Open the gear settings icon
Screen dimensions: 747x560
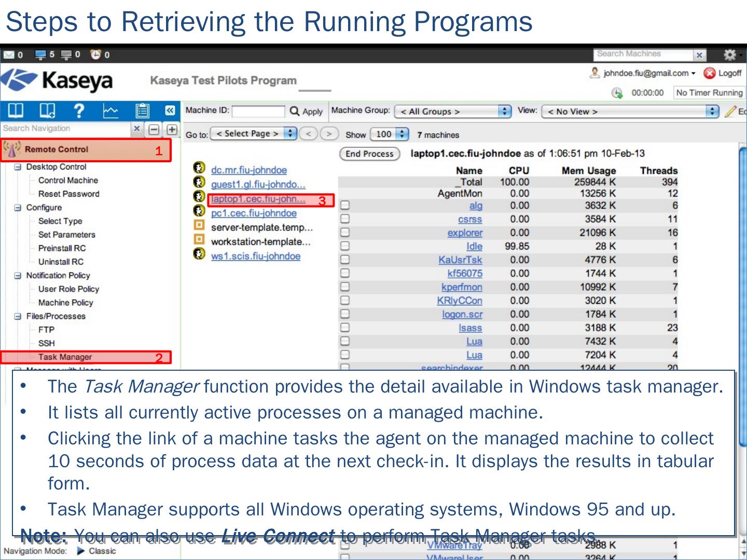[730, 54]
